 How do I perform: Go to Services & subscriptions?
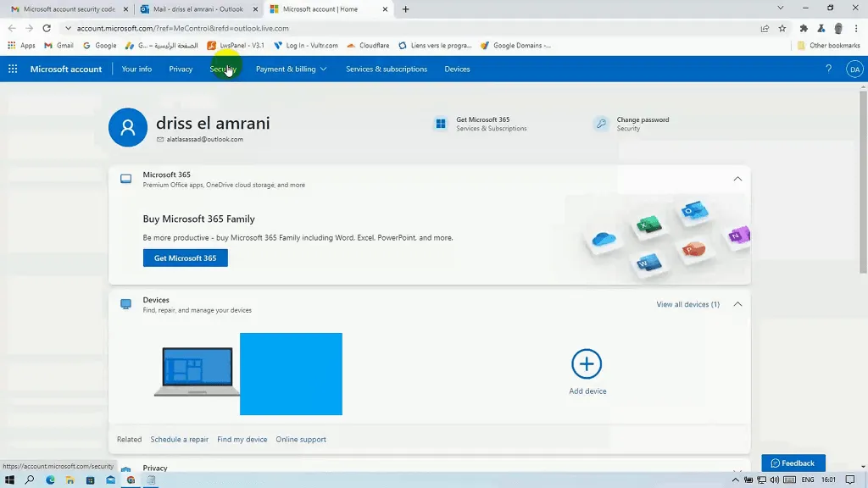click(387, 69)
